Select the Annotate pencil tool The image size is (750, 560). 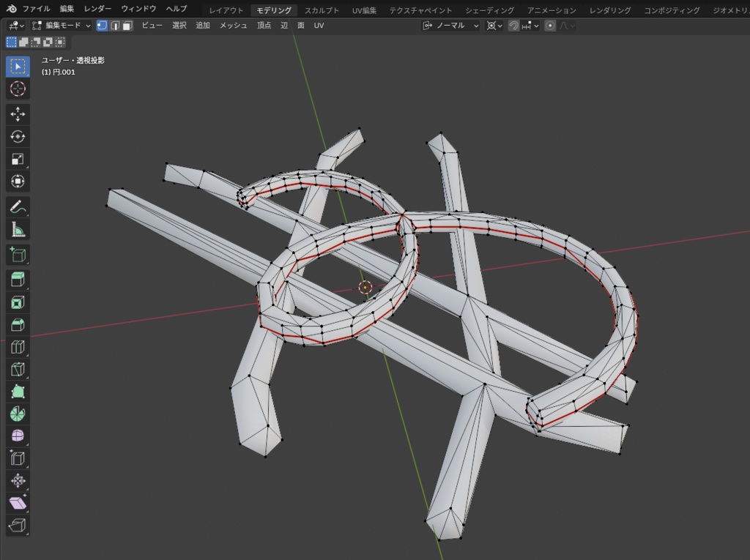coord(18,207)
